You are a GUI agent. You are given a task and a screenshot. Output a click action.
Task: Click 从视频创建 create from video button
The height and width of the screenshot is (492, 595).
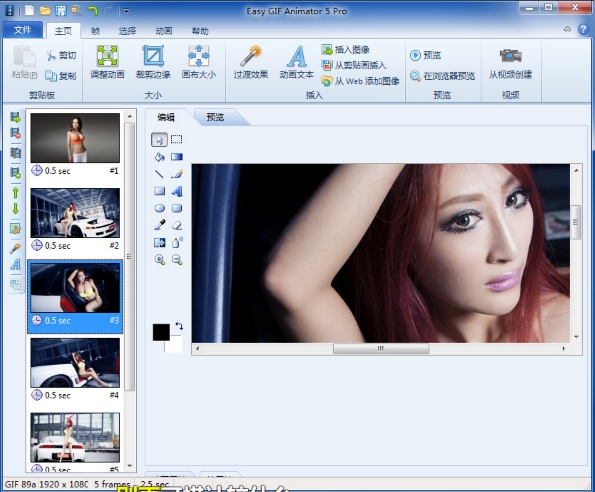(511, 64)
